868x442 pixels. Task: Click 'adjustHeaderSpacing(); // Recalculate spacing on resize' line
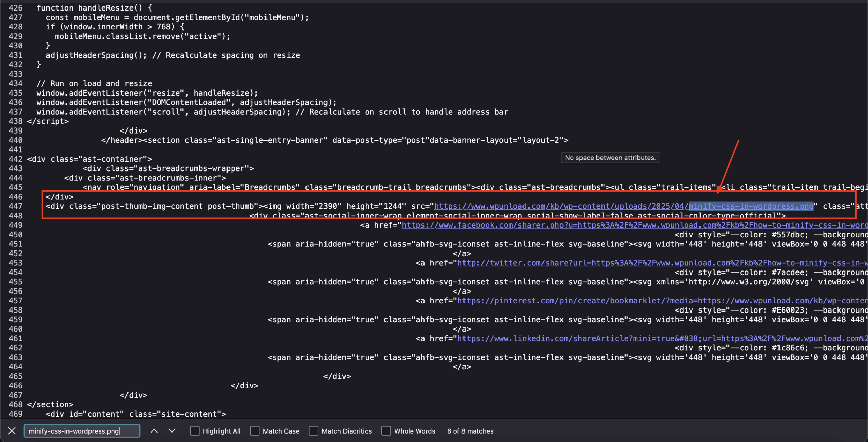pyautogui.click(x=173, y=55)
